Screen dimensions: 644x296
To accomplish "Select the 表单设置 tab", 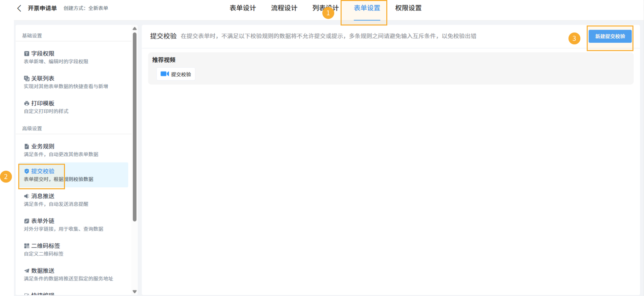I will (x=367, y=8).
